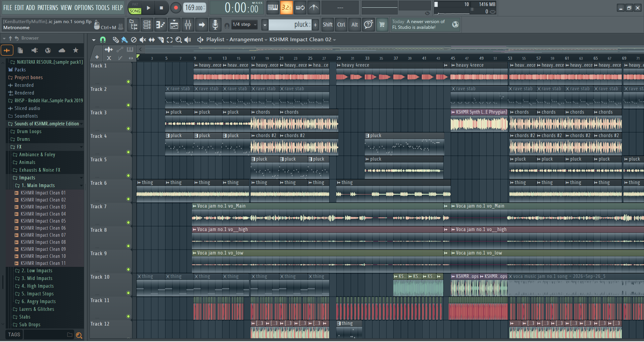Screen dimensions: 644x342
Task: Show starred items with browser star icon
Action: 76,50
